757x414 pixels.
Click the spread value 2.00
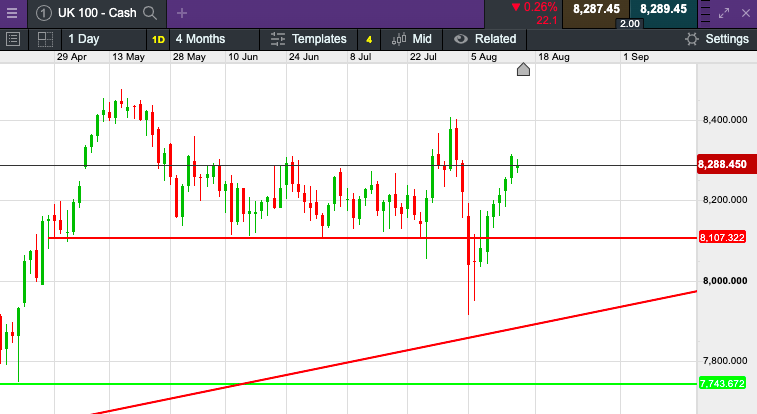point(630,24)
